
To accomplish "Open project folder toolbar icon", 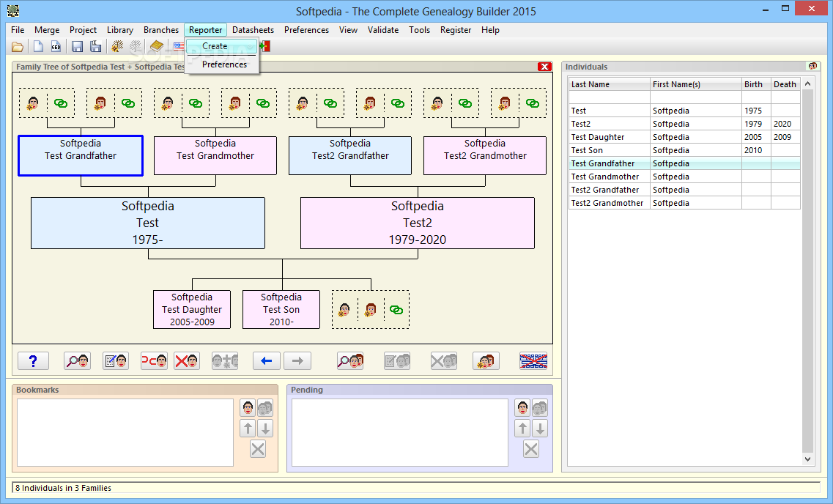I will (18, 47).
